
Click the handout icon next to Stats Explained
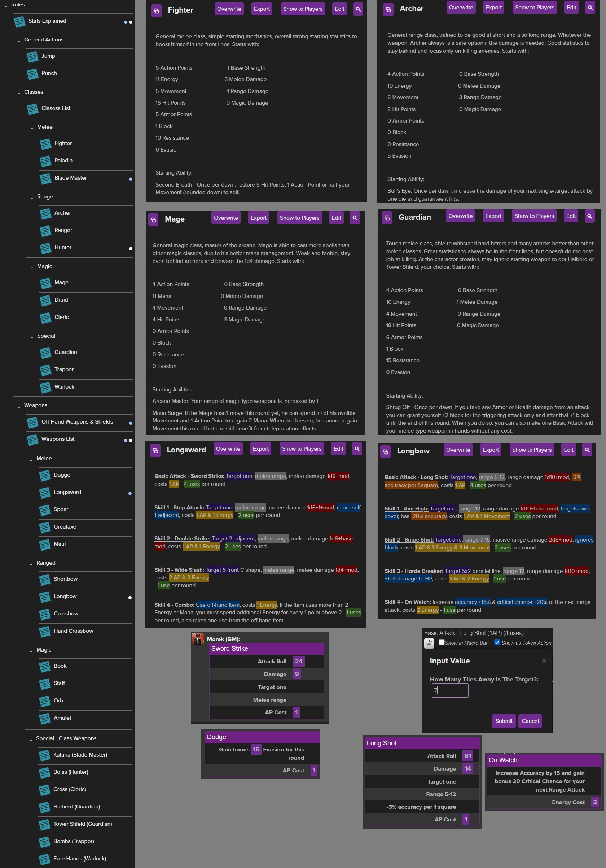(x=19, y=22)
